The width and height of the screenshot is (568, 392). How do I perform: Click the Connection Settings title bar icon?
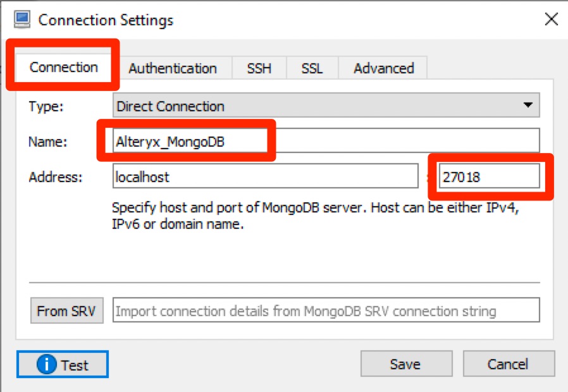pyautogui.click(x=21, y=19)
